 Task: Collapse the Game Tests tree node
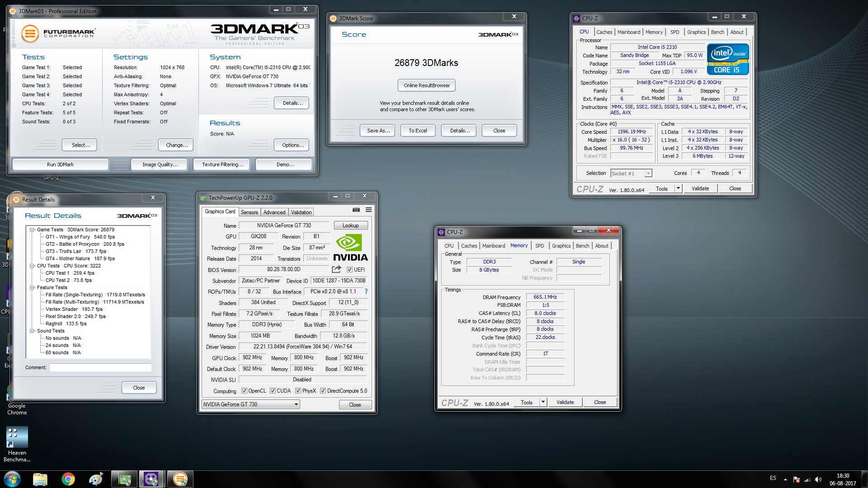(32, 230)
